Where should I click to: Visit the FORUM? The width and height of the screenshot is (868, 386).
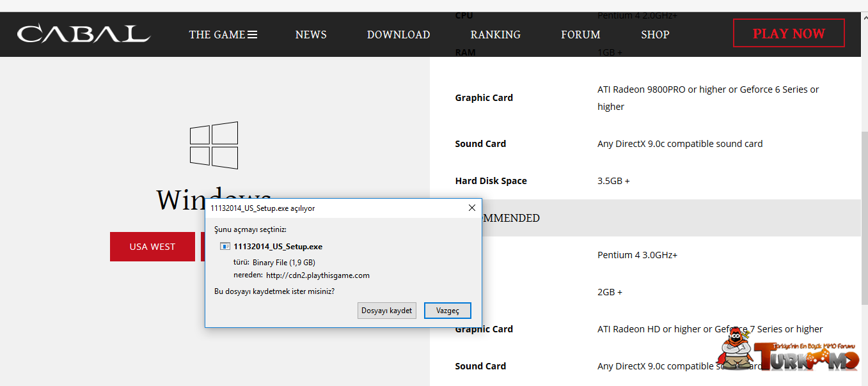pyautogui.click(x=581, y=35)
